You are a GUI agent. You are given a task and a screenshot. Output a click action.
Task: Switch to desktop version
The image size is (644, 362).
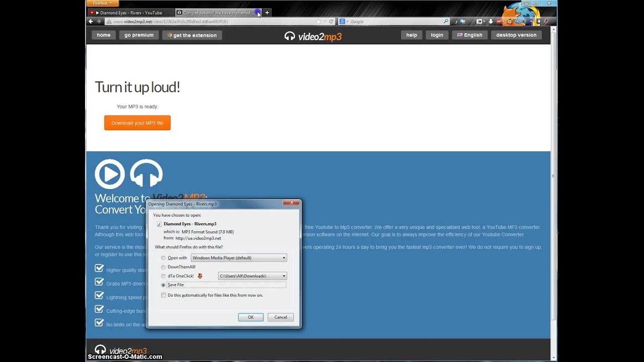(516, 35)
